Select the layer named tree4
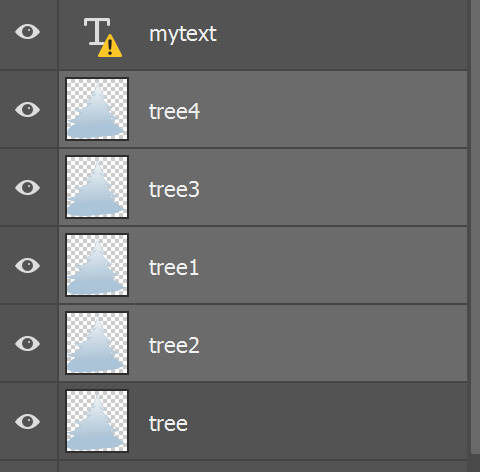Screen dimensions: 480x472 [174, 111]
